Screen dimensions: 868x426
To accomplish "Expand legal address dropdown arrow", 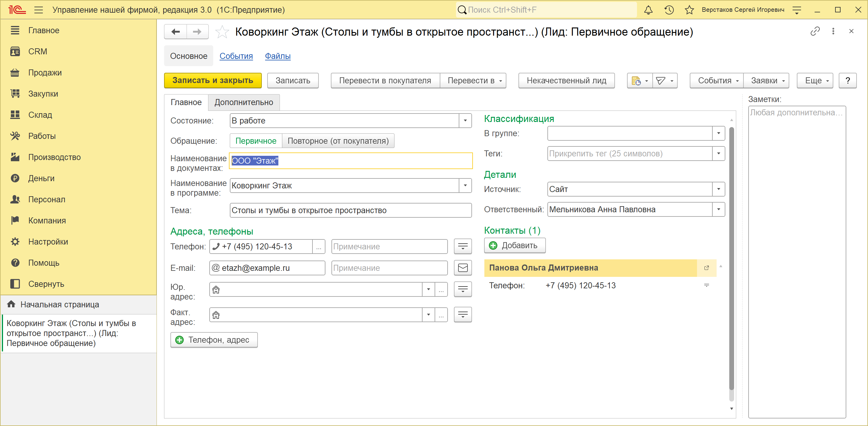I will (428, 290).
